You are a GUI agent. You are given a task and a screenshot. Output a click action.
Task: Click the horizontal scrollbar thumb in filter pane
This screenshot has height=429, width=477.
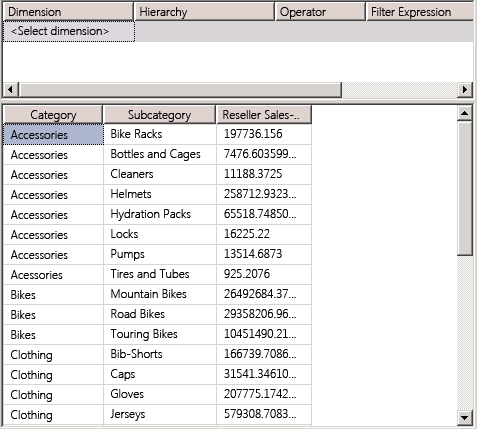tap(180, 90)
